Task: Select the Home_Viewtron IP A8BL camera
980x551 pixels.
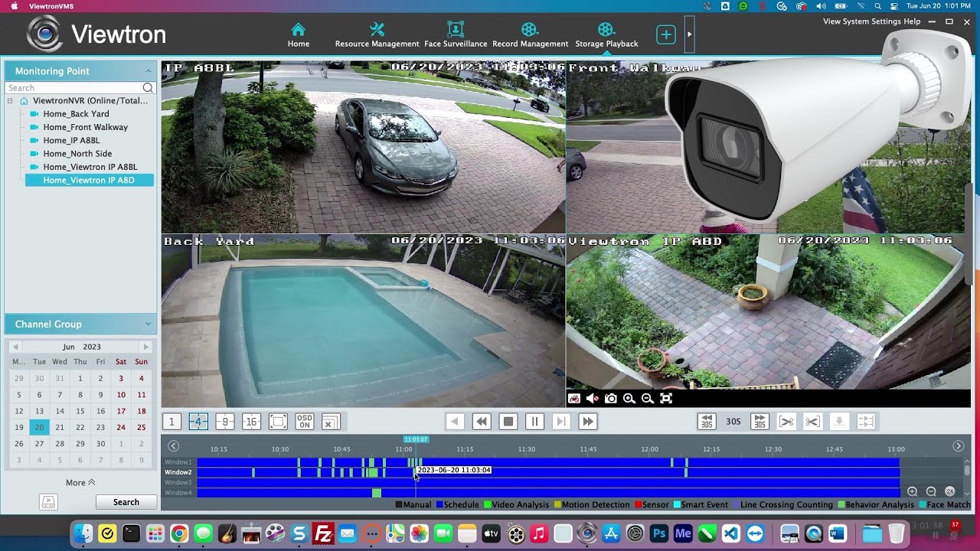Action: (x=90, y=167)
